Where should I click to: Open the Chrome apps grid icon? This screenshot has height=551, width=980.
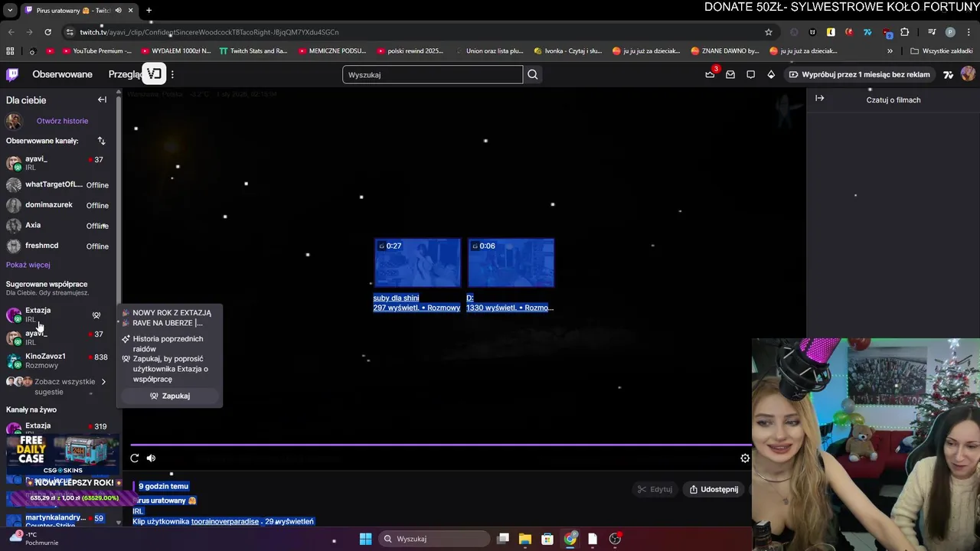tap(10, 51)
